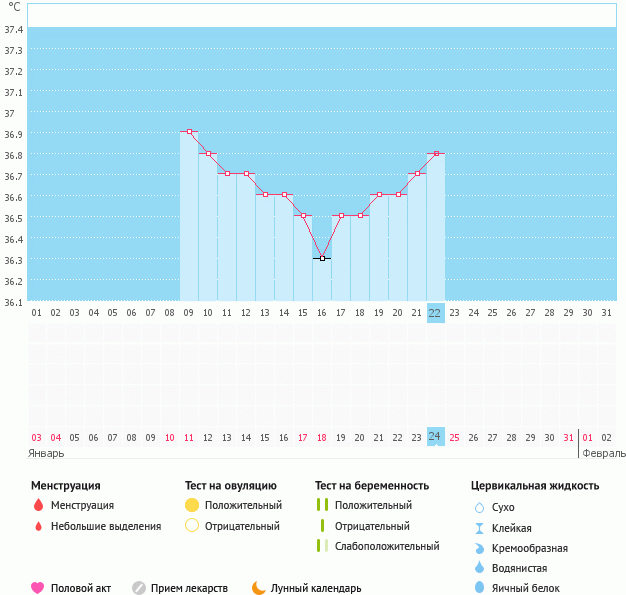Select the gray Прием лекарств pill icon
Screen dimensions: 626x595
tap(139, 588)
